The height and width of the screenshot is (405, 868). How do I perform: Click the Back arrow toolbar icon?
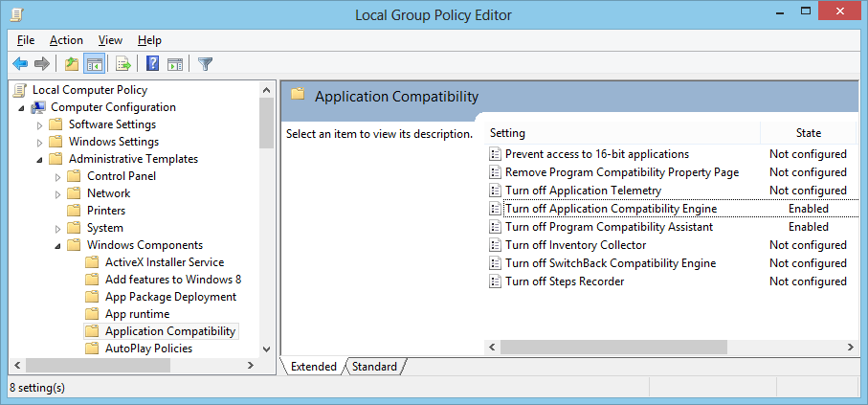(20, 64)
